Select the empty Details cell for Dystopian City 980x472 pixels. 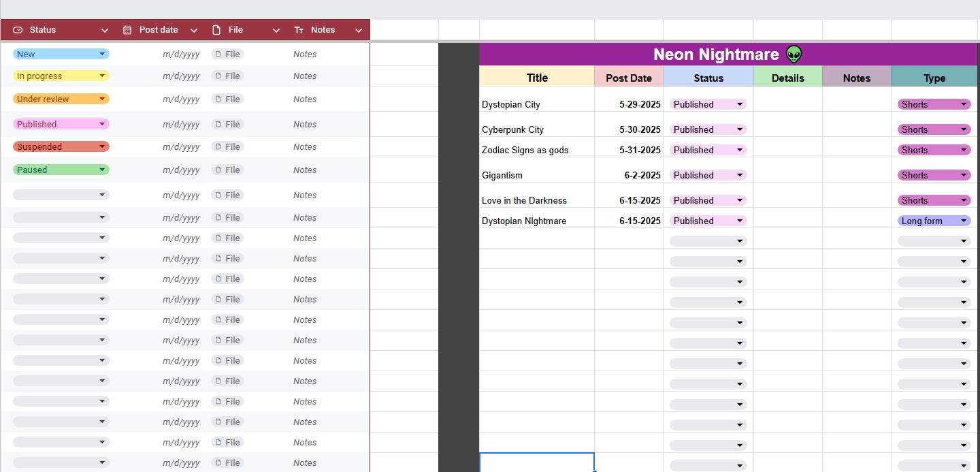[x=788, y=99]
